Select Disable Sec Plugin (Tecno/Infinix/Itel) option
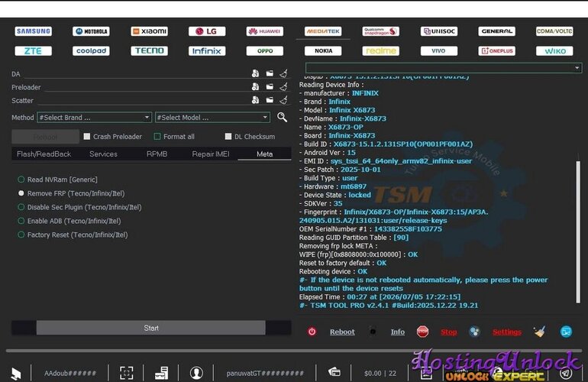 tap(79, 207)
